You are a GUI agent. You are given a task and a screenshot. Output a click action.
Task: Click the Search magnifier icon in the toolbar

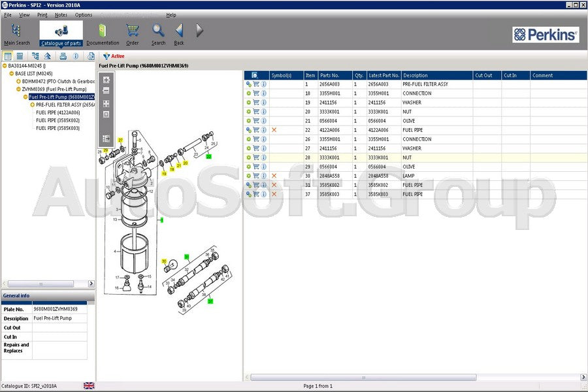[158, 29]
